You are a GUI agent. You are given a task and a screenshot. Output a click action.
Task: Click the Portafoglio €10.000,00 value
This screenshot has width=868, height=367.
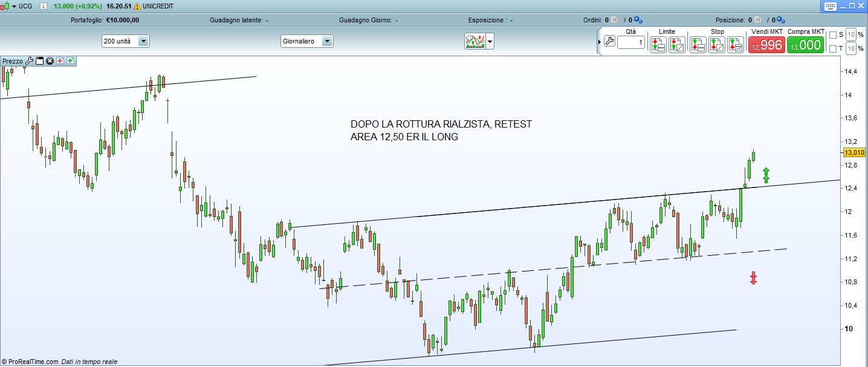(x=123, y=20)
